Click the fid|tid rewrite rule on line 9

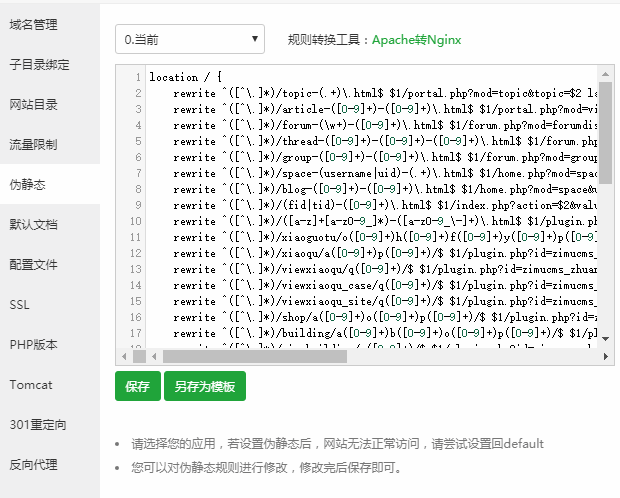385,205
